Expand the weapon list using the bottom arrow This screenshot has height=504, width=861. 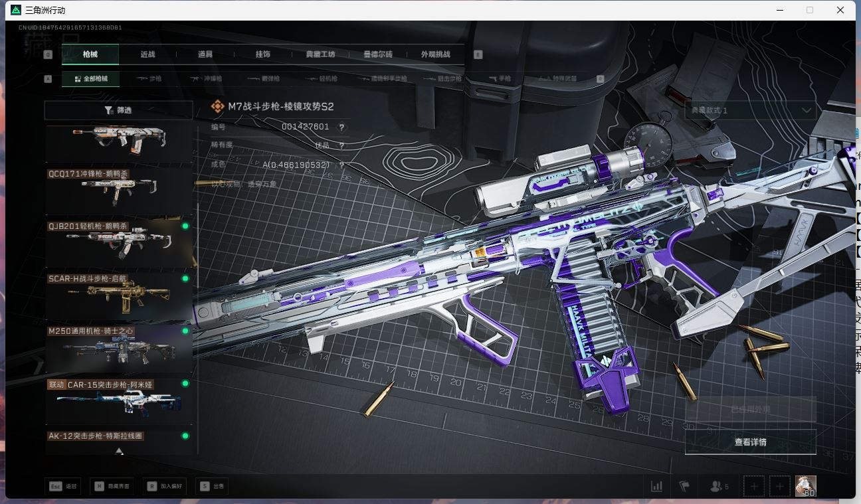pyautogui.click(x=119, y=451)
